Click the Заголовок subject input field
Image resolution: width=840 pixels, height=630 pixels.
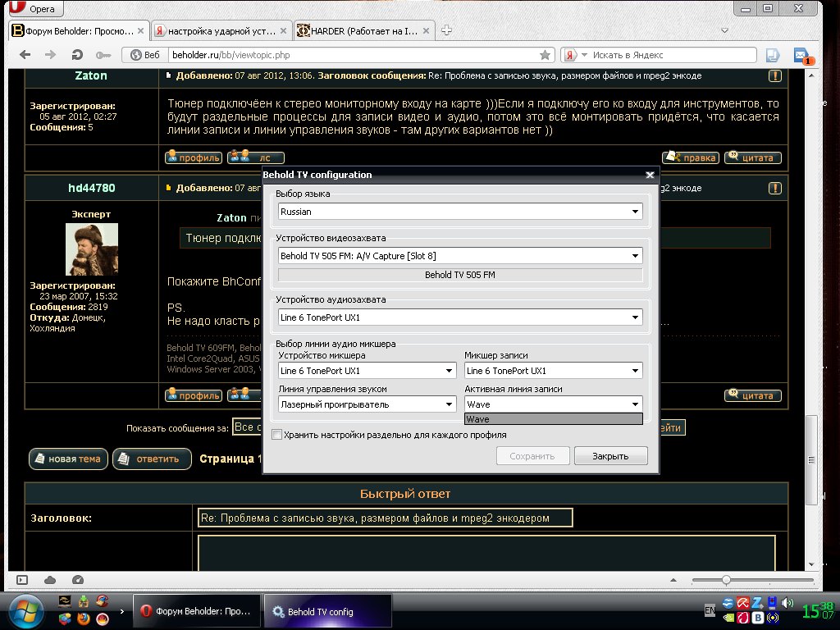click(386, 518)
